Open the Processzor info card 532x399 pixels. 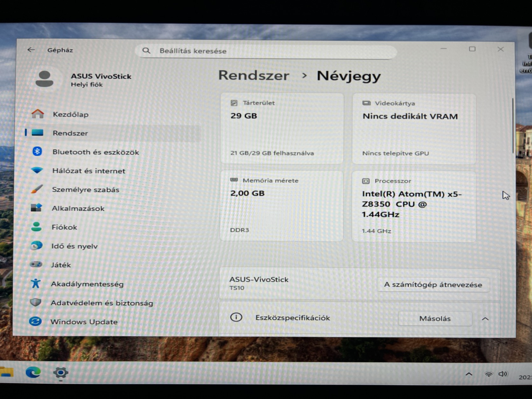(414, 206)
